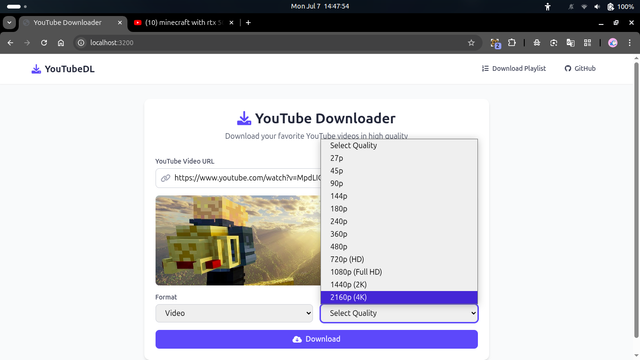Screen dimensions: 640x360
Task: Open the browser profile avatar
Action: tap(613, 43)
